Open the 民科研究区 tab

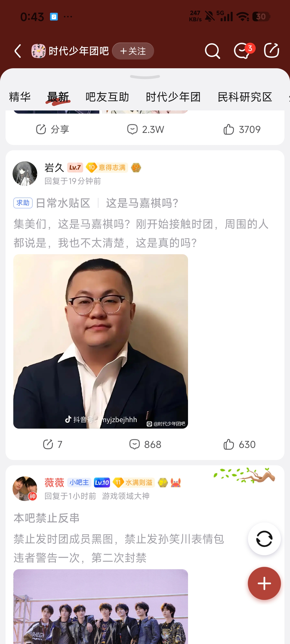245,97
